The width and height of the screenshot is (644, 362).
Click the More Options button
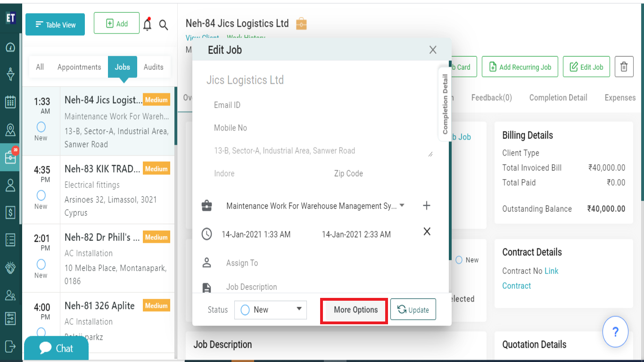point(356,310)
